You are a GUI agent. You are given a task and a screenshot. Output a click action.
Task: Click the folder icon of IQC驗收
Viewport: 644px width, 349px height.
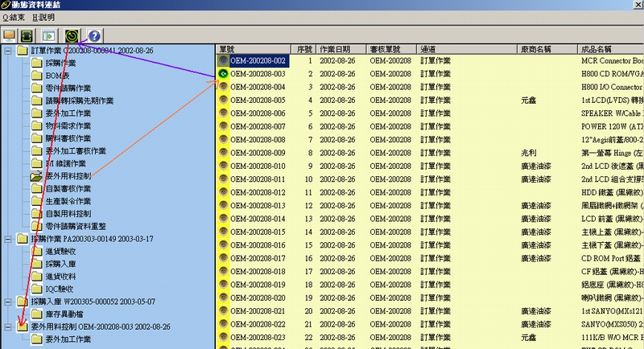[36, 289]
